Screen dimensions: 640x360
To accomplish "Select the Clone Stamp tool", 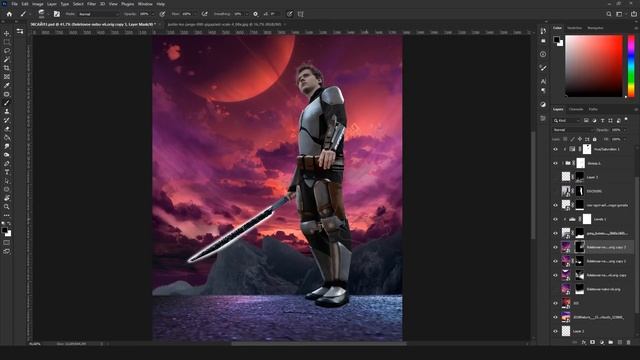I will click(x=7, y=111).
